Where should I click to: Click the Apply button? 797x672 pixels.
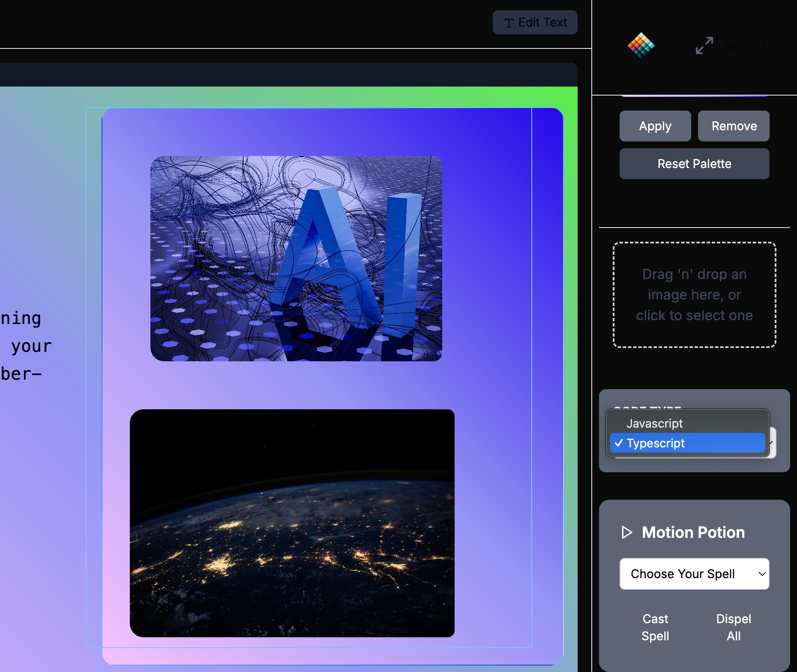(655, 126)
